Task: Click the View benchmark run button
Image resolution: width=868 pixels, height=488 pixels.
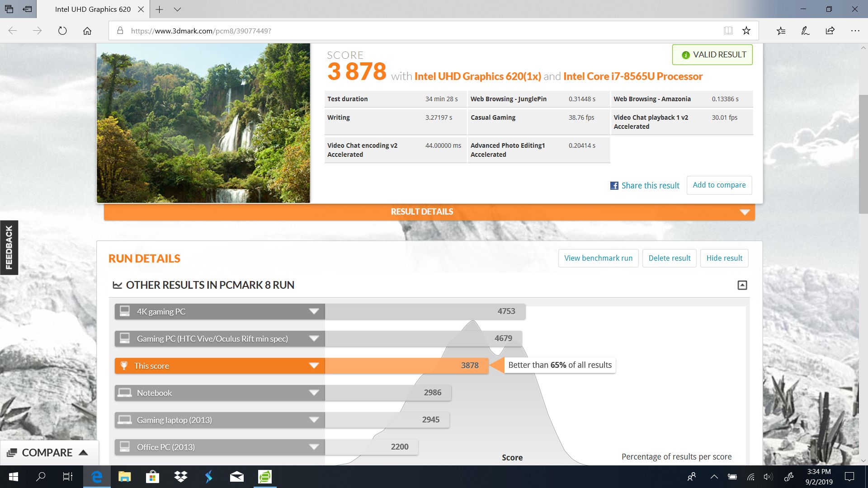Action: (598, 258)
